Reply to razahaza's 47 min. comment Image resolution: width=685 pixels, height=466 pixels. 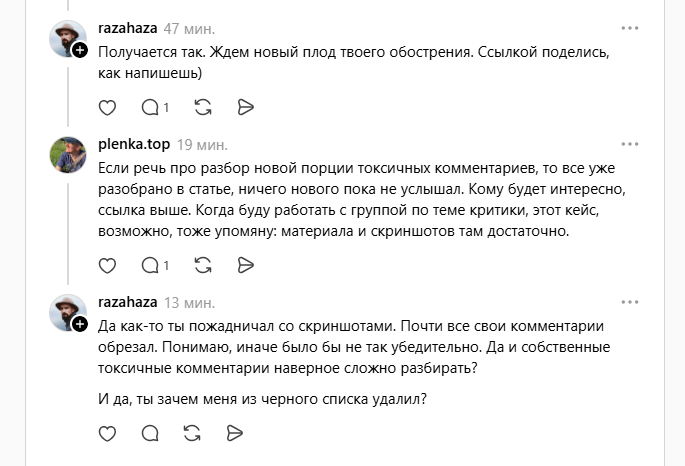pos(150,106)
